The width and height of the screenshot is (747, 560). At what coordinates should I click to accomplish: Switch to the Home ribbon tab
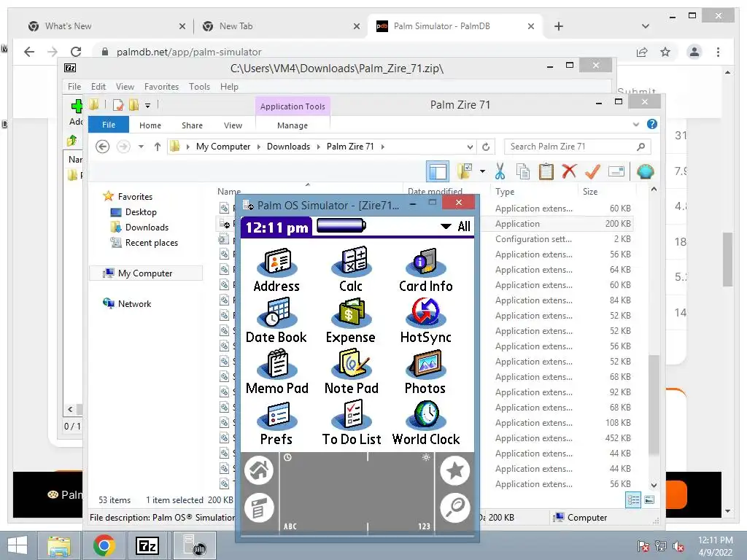(x=150, y=125)
